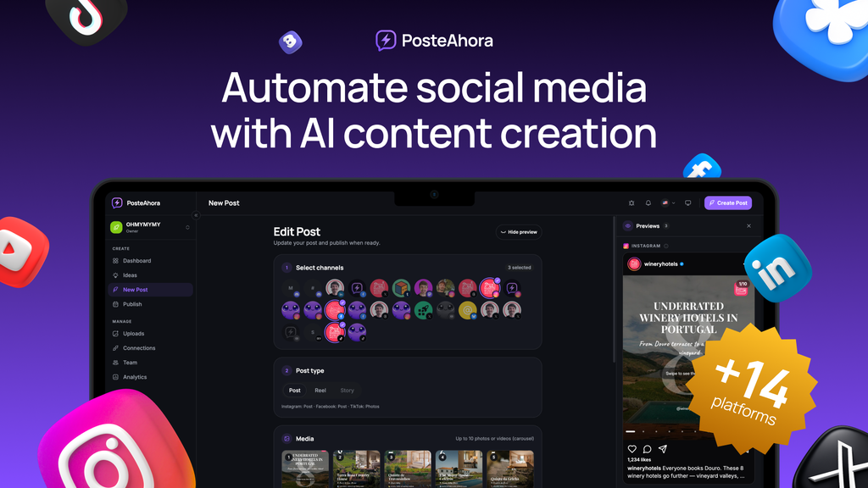
Task: Select the PosteAhora logo Instagram channel
Action: [x=512, y=288]
